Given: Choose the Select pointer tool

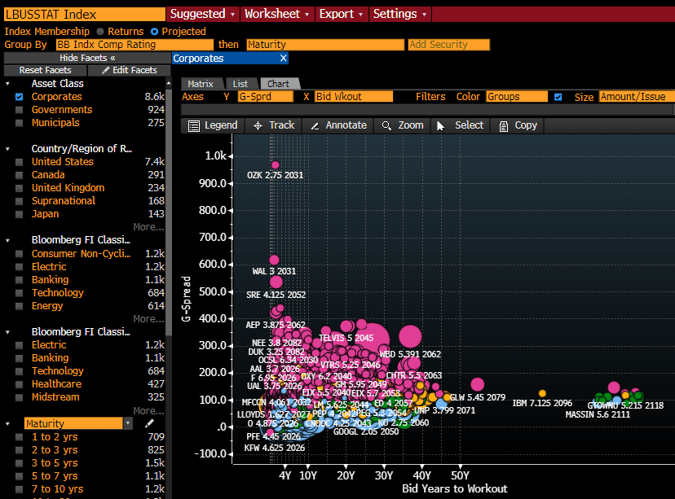Looking at the screenshot, I should [440, 126].
